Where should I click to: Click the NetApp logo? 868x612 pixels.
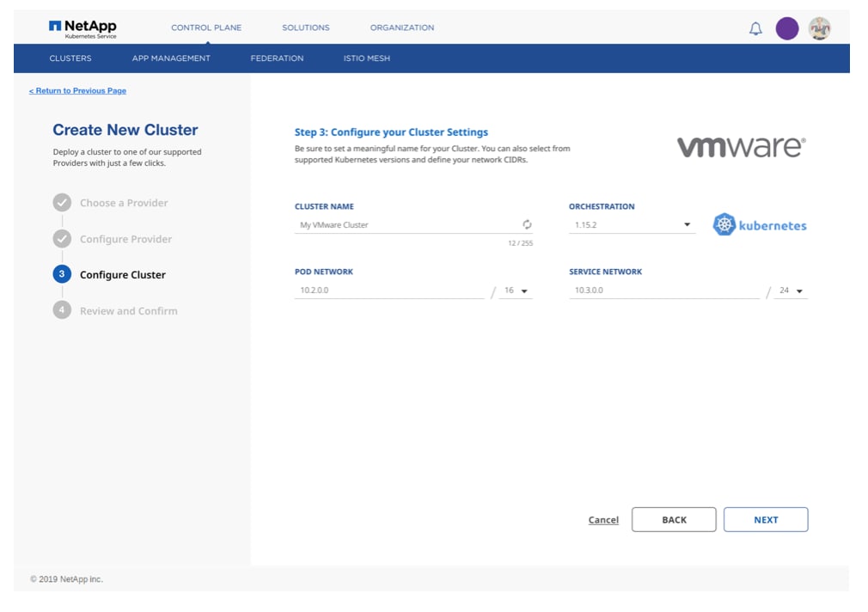tap(83, 28)
